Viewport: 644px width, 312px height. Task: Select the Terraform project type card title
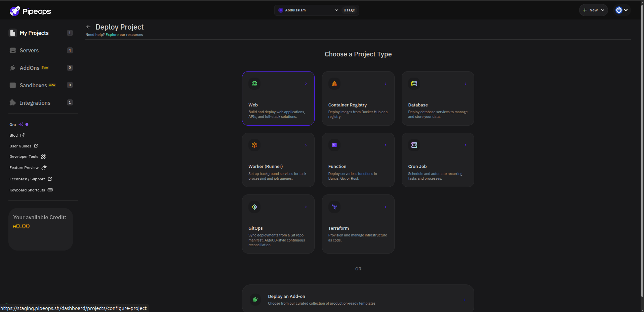click(338, 228)
